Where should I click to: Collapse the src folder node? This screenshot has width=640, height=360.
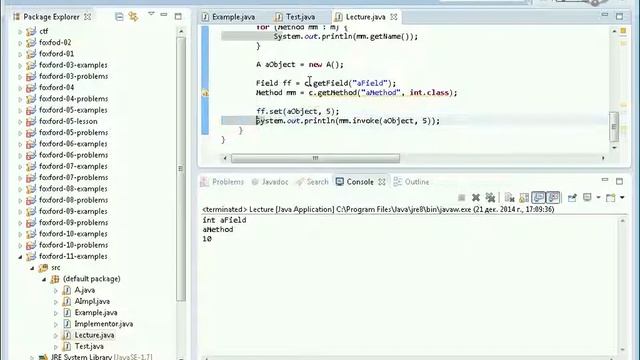tap(32, 268)
